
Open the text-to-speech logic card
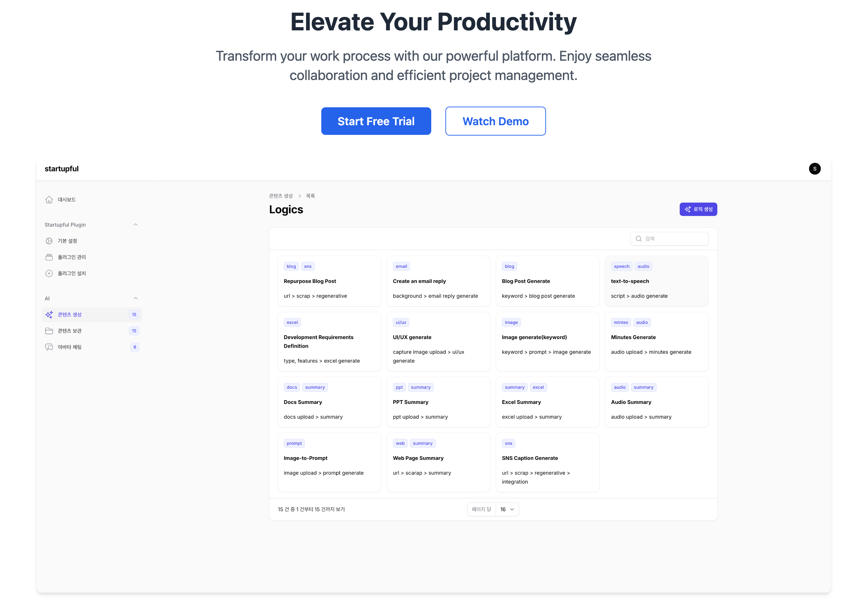tap(657, 281)
